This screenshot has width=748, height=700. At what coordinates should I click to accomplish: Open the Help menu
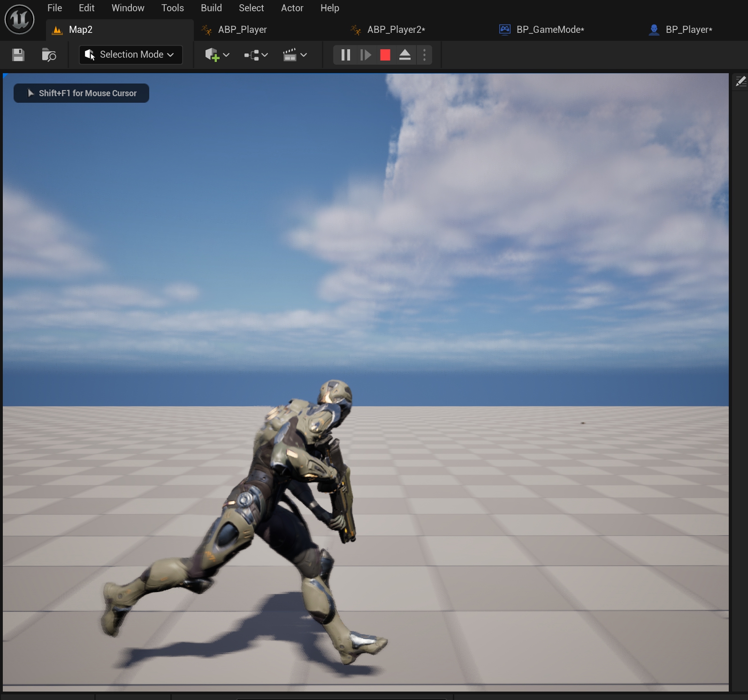pyautogui.click(x=329, y=8)
